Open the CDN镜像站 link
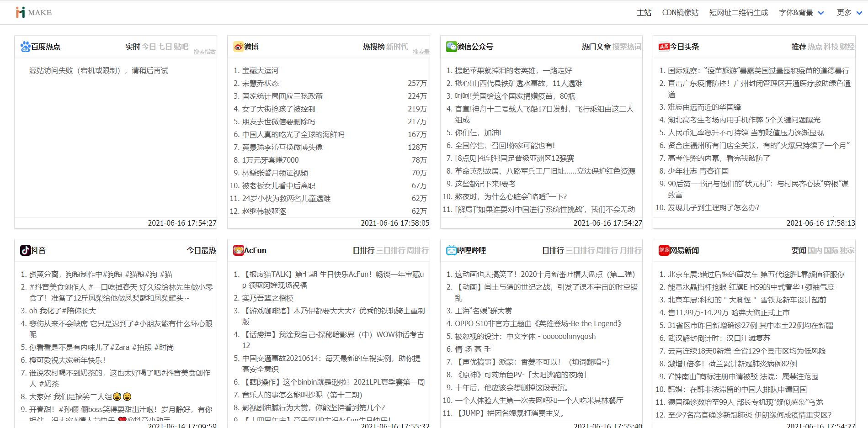 [680, 12]
